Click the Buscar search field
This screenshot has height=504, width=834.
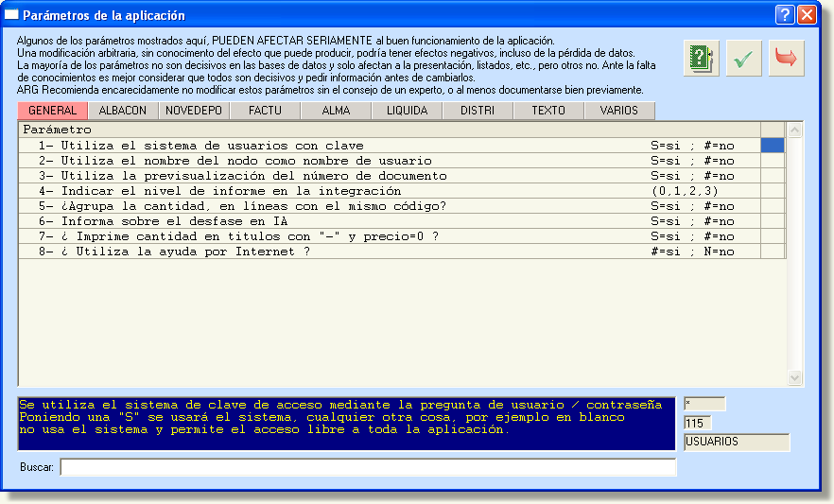coord(369,467)
